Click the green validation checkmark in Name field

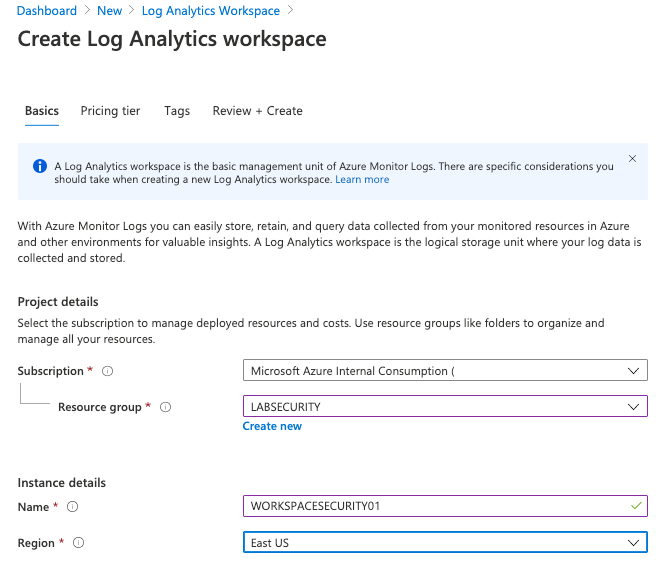pyautogui.click(x=635, y=507)
